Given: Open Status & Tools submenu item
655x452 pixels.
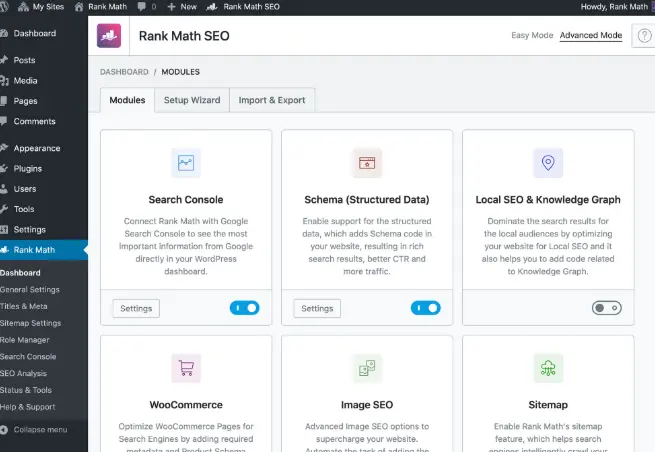Looking at the screenshot, I should click(x=26, y=390).
